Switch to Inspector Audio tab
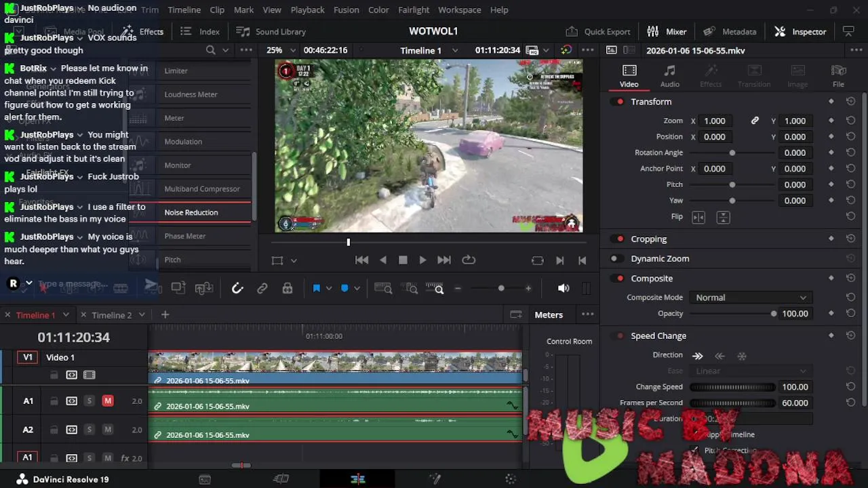Screen dimensions: 868x488 670,76
